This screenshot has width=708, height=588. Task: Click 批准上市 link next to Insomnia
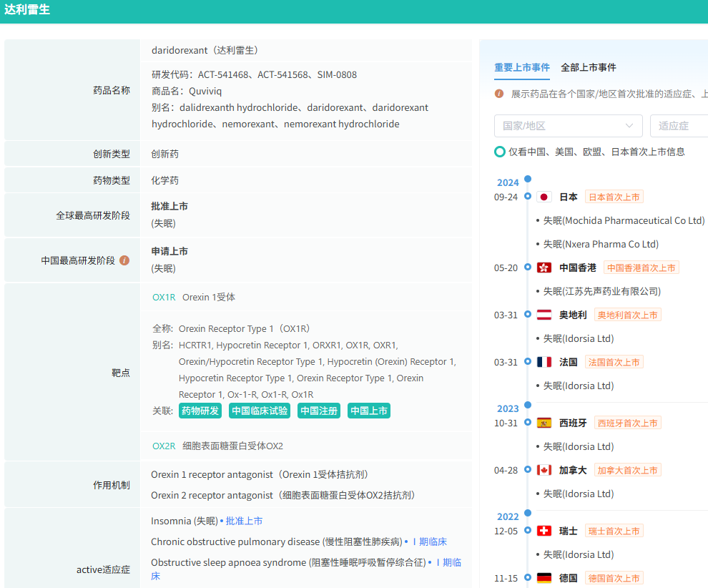244,521
